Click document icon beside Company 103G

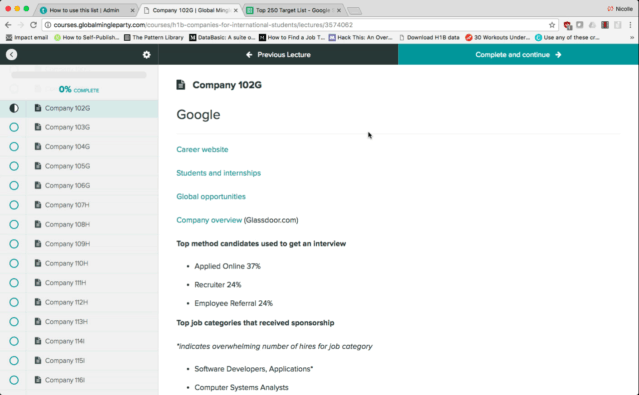point(38,127)
